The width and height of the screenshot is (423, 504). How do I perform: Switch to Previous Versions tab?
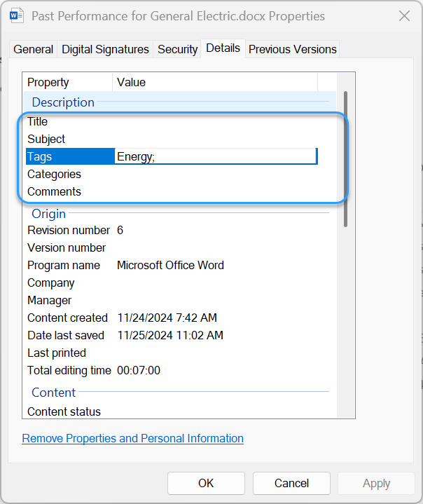pos(292,49)
